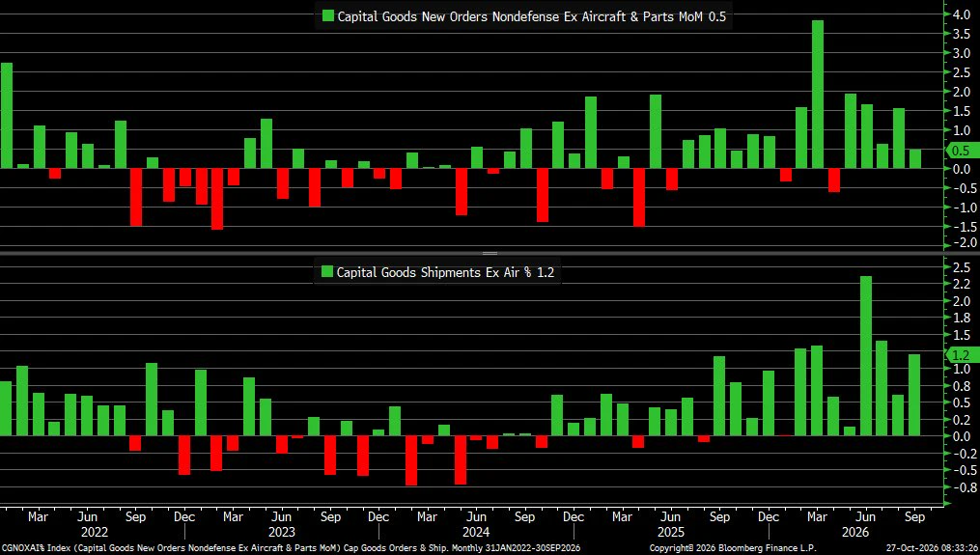Click the Jun month label above 2024
The width and height of the screenshot is (980, 555).
coord(476,517)
